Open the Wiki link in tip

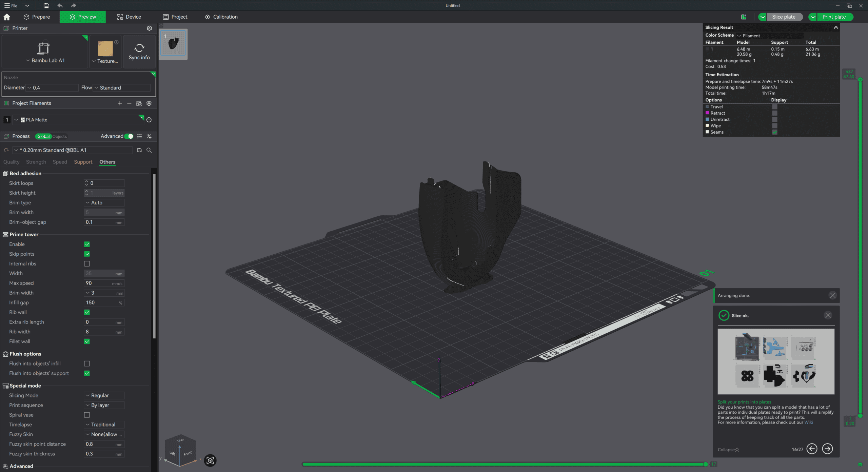coord(808,422)
